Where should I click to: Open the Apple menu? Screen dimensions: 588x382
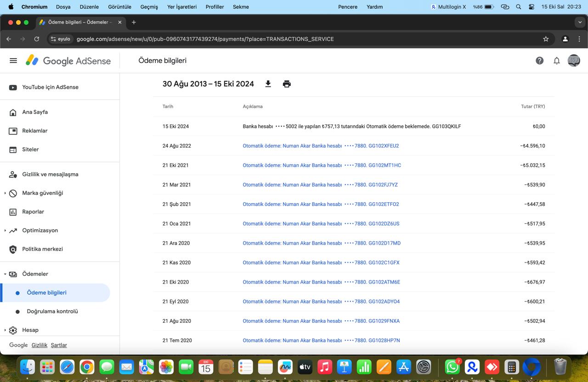tap(11, 6)
